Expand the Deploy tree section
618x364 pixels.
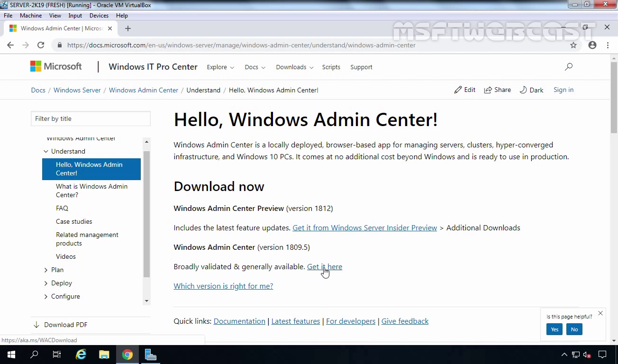pyautogui.click(x=46, y=283)
